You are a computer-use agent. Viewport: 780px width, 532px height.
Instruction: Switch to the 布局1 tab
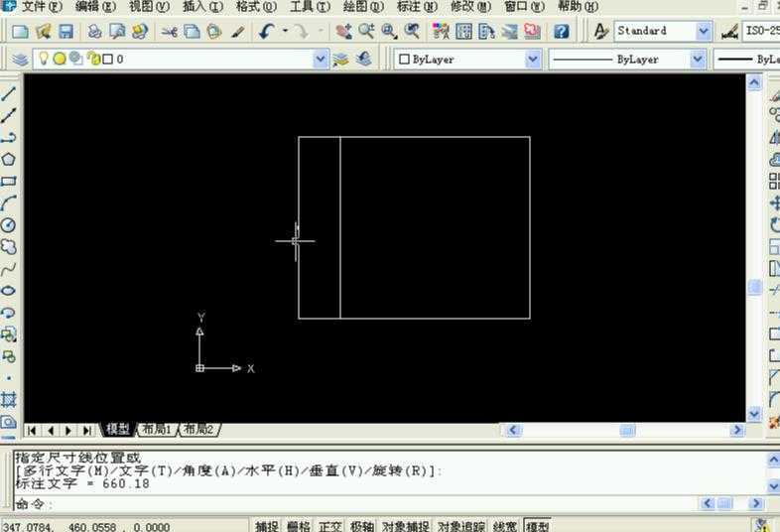[157, 429]
